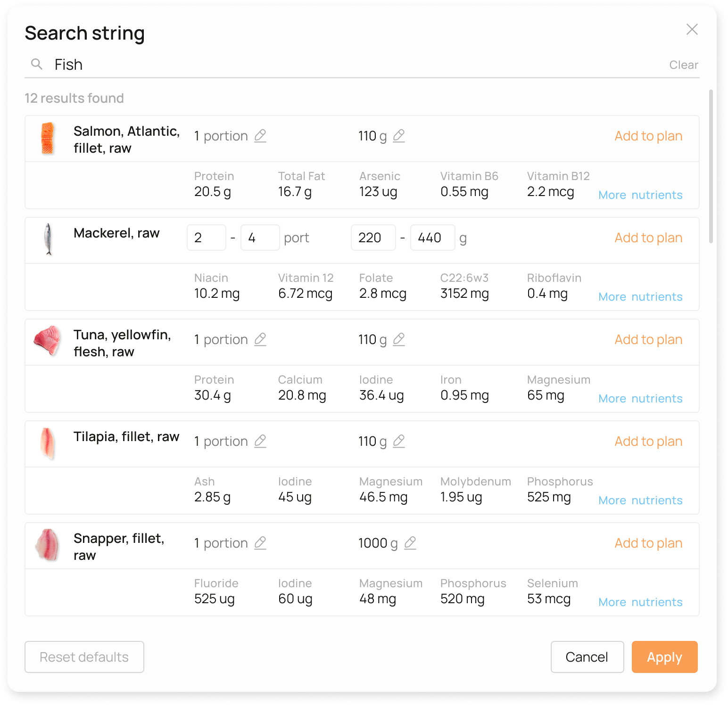Expand More nutrients for Mackerel
Screen dimensions: 728x705
pyautogui.click(x=640, y=297)
